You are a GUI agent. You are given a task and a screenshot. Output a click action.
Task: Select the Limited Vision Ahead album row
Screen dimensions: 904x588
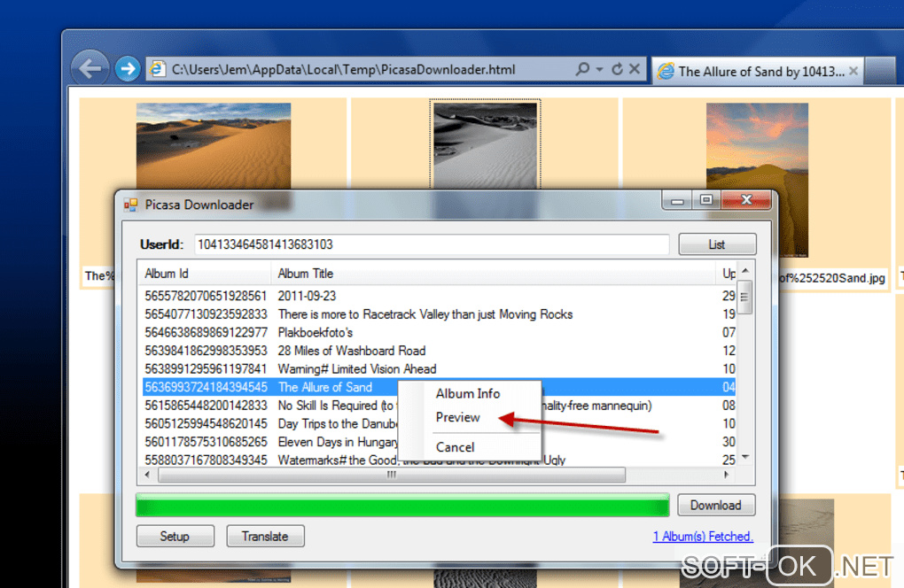[x=439, y=368]
